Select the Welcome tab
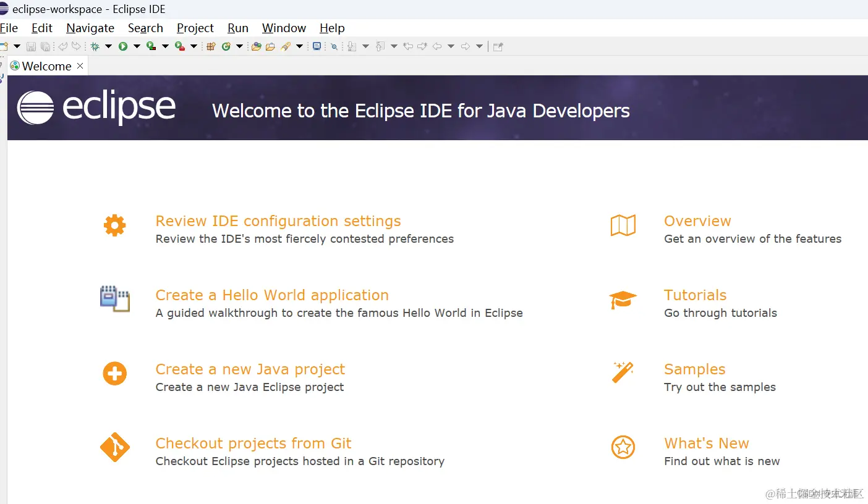This screenshot has width=868, height=504. [47, 66]
